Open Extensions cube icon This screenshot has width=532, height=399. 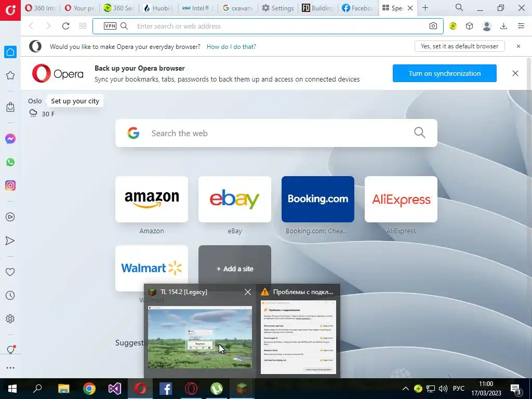(x=469, y=26)
